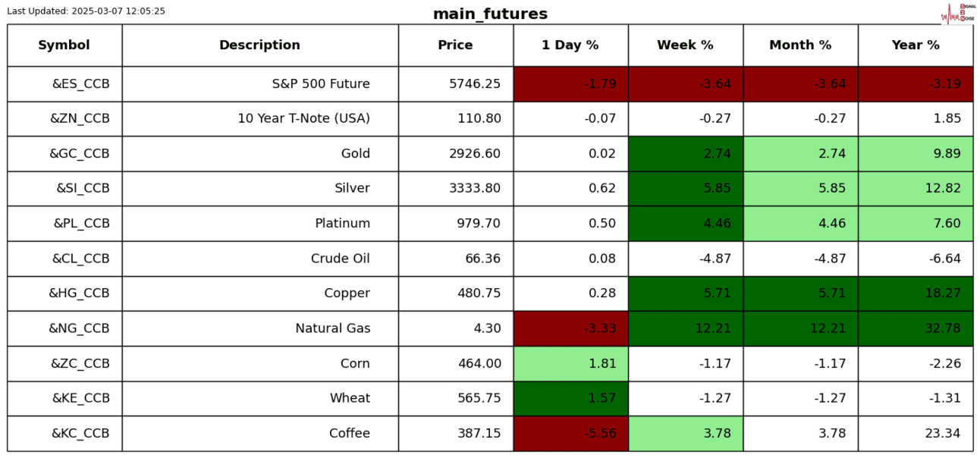Click the Symbol column header
This screenshot has width=980, height=458.
point(64,45)
